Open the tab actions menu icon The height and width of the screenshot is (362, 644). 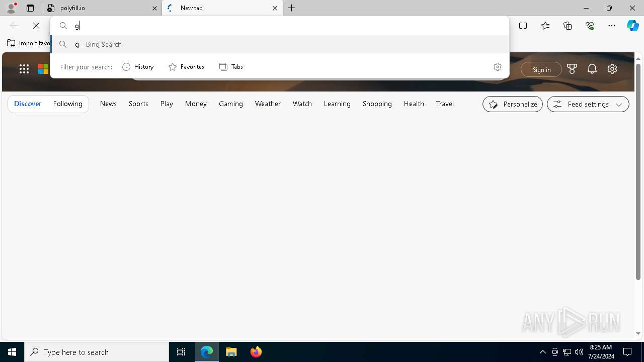point(30,8)
